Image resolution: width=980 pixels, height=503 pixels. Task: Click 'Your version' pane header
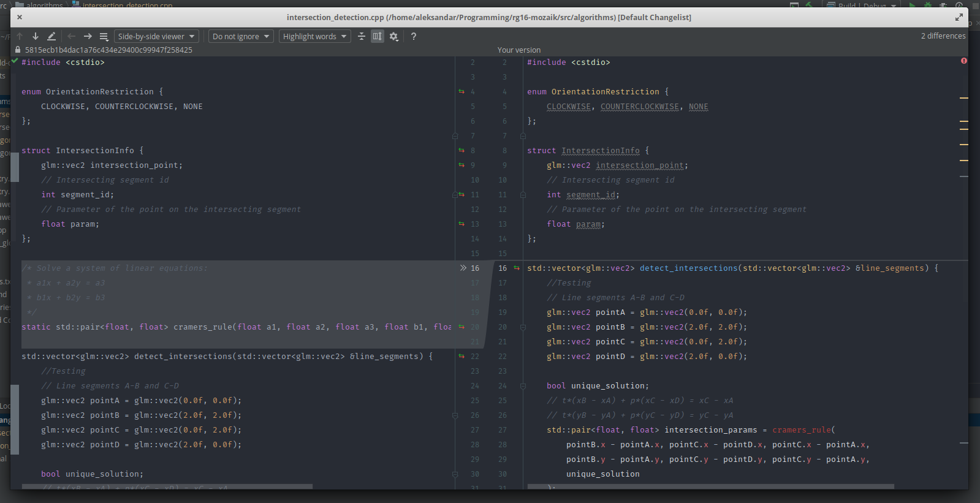pos(519,50)
